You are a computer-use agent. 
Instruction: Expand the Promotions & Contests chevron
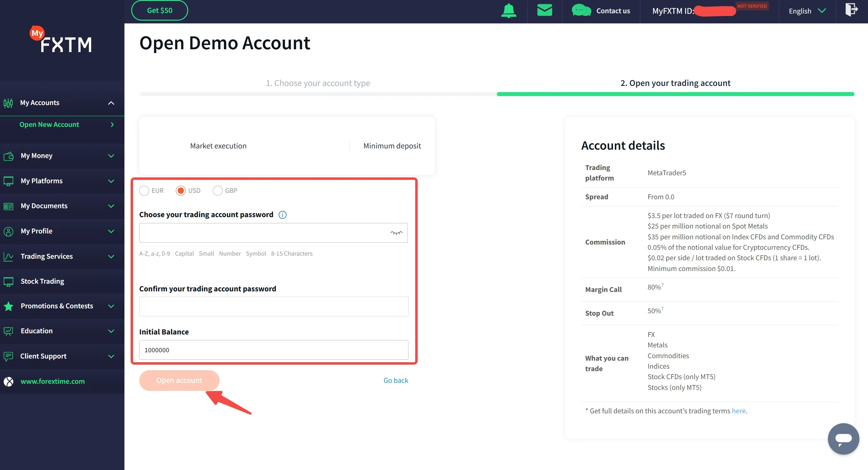tap(111, 306)
